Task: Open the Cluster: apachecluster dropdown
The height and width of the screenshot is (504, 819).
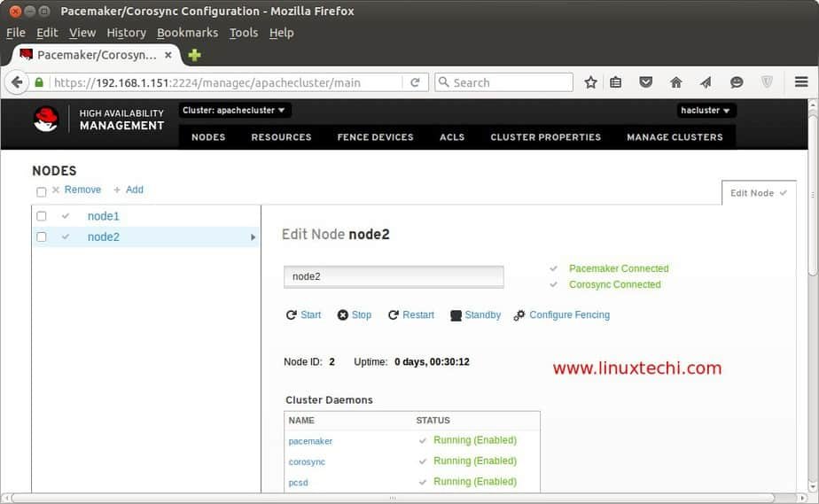Action: pos(235,111)
